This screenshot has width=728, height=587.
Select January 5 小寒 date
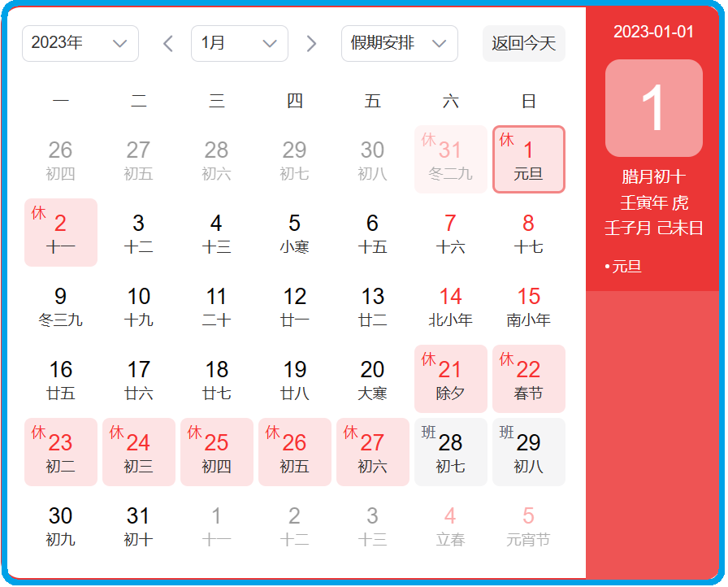tap(294, 233)
